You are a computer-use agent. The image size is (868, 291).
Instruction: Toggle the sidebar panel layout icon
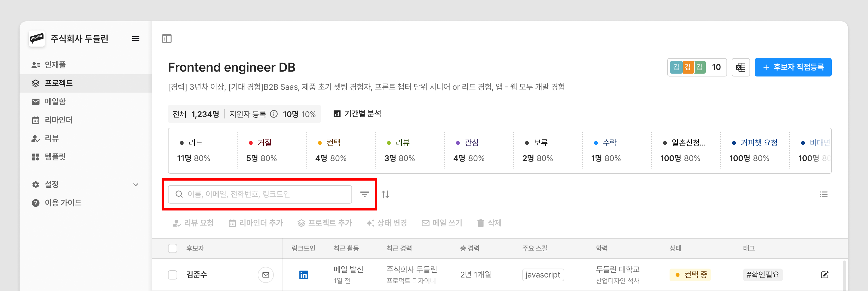click(167, 39)
